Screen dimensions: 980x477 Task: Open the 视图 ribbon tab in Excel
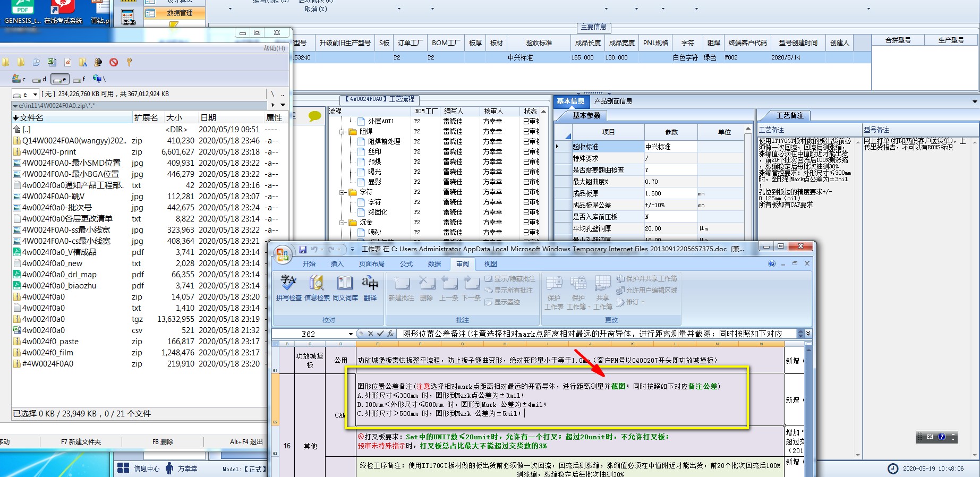[x=490, y=263]
